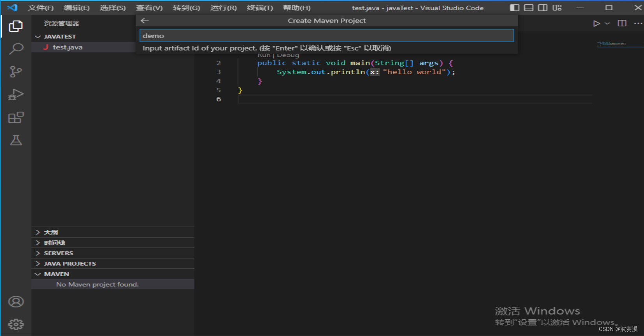
Task: Open the 查看(V) menu
Action: (x=149, y=8)
